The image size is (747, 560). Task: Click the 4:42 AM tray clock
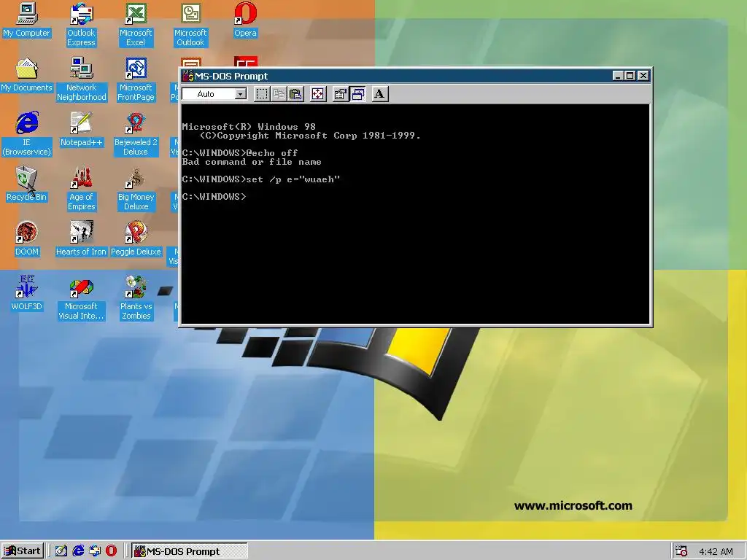pos(716,551)
